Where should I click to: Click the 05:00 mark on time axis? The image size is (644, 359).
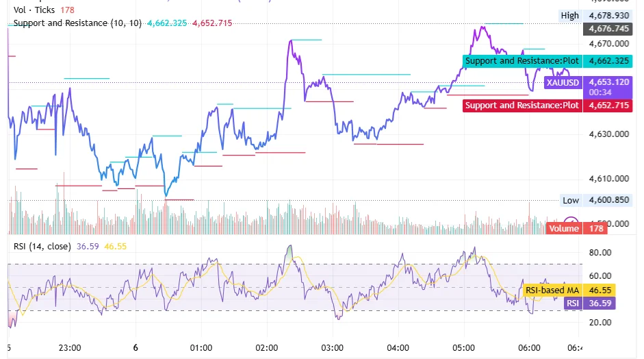tap(463, 347)
